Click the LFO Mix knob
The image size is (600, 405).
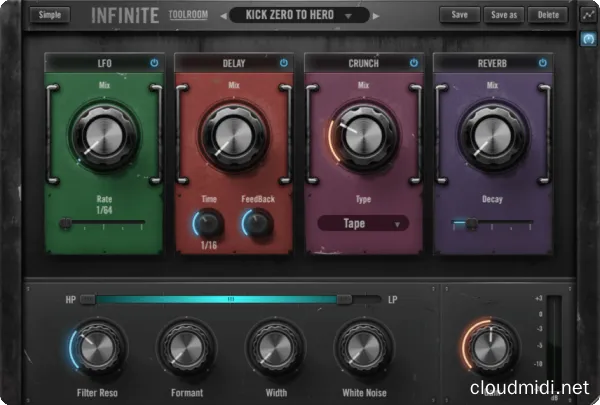pos(104,136)
